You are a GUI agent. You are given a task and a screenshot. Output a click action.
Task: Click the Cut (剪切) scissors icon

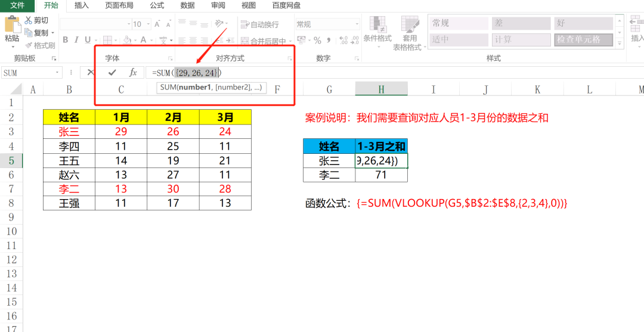coord(29,20)
